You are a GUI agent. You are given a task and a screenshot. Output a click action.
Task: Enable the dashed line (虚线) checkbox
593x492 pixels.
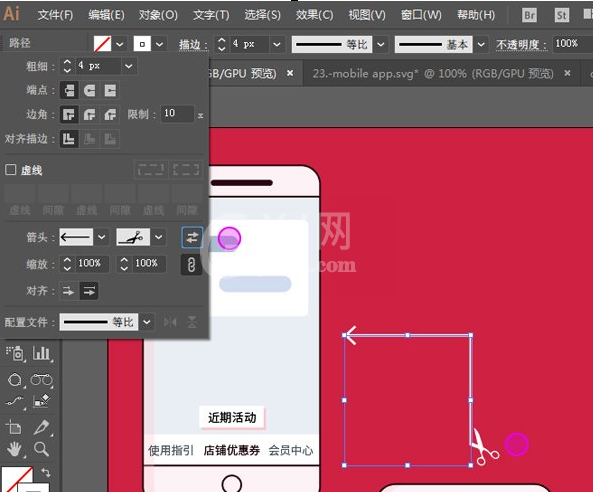coord(11,169)
